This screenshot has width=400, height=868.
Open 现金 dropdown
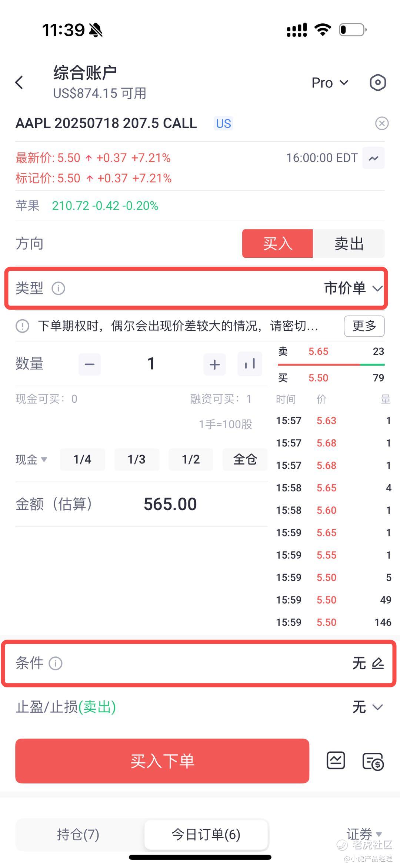[x=31, y=460]
